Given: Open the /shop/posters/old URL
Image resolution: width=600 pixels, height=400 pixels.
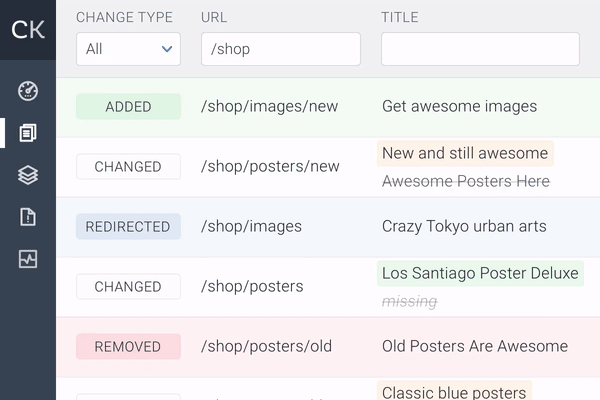Looking at the screenshot, I should tap(266, 346).
